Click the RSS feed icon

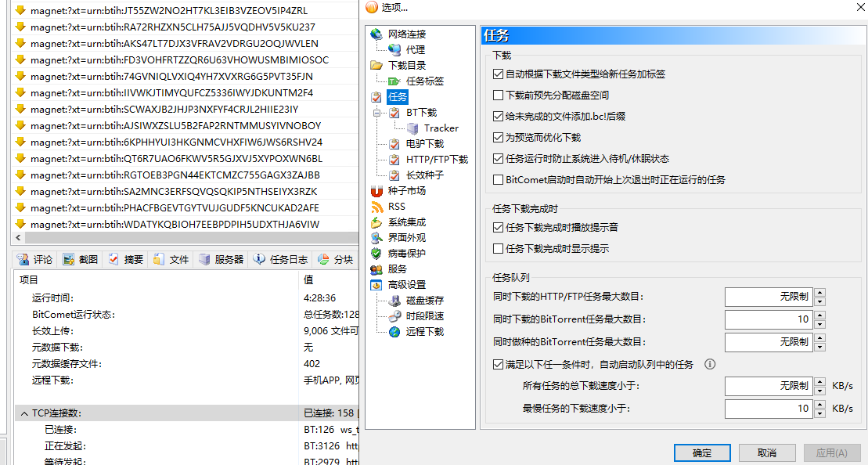coord(376,207)
